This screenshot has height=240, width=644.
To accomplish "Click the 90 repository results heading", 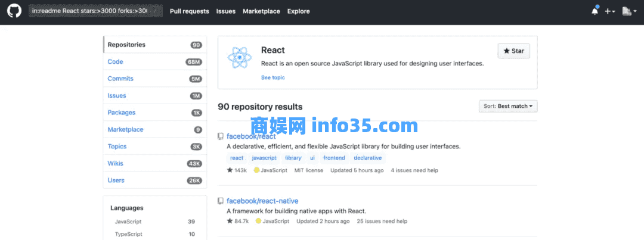I will coord(260,107).
